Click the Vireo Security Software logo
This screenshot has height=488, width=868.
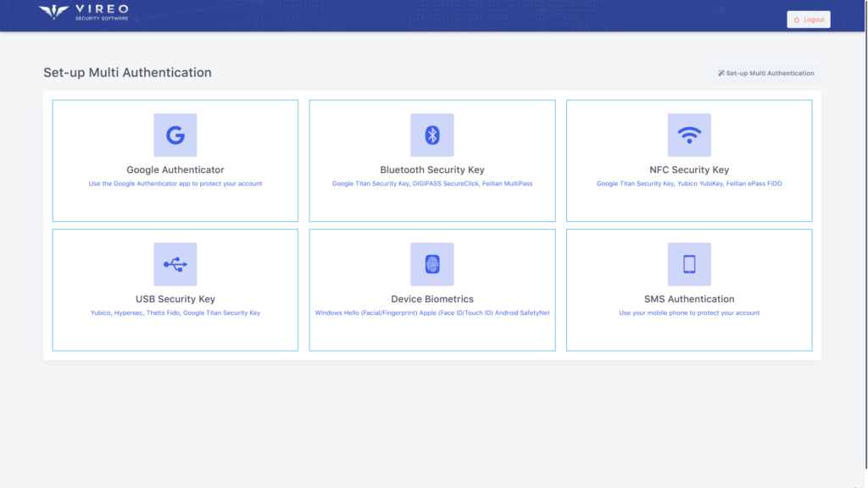84,12
